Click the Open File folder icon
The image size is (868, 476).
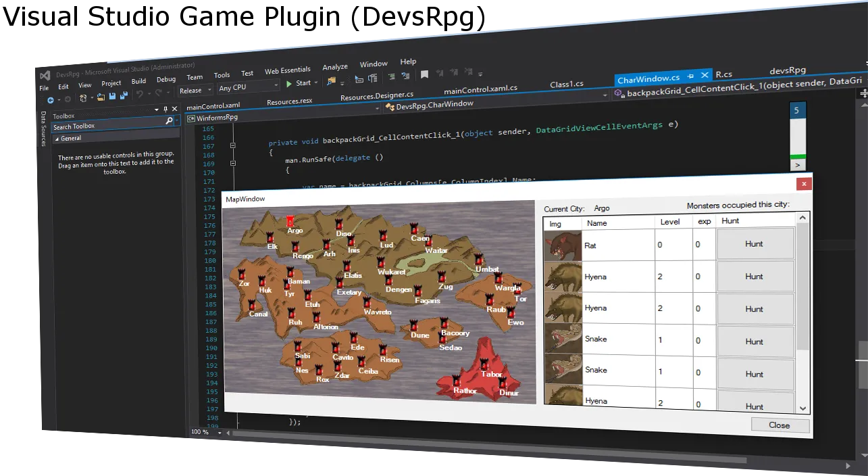(x=101, y=97)
